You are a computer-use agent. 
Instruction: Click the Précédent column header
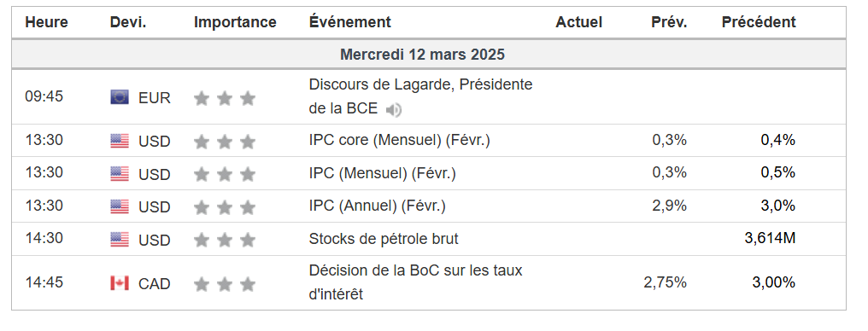coord(759,22)
